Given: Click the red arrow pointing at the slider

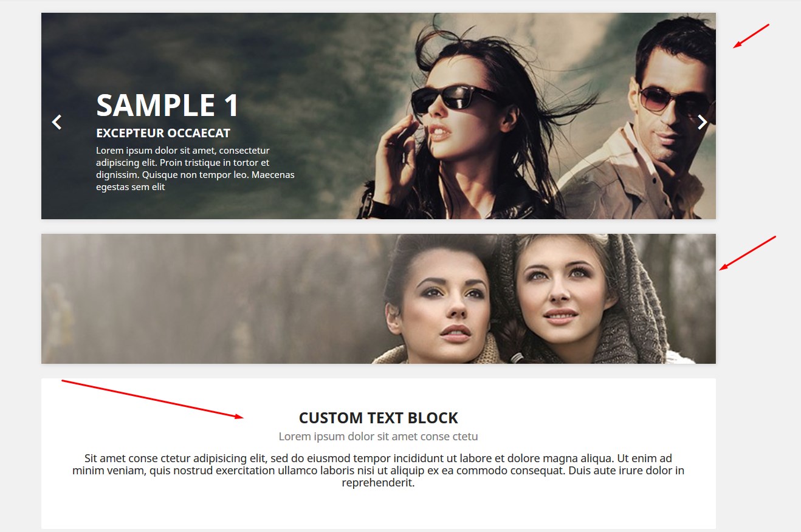Looking at the screenshot, I should (x=751, y=36).
